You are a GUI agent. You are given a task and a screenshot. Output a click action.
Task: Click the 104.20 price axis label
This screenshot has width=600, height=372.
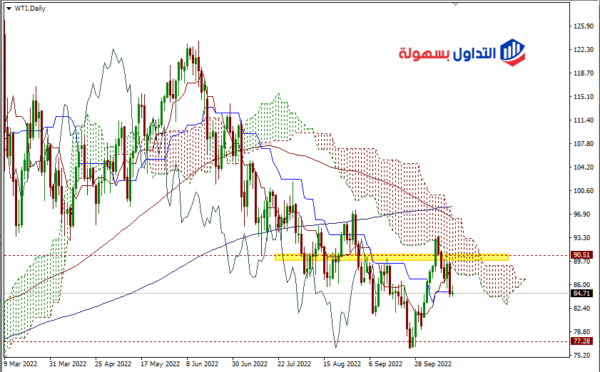(x=583, y=167)
